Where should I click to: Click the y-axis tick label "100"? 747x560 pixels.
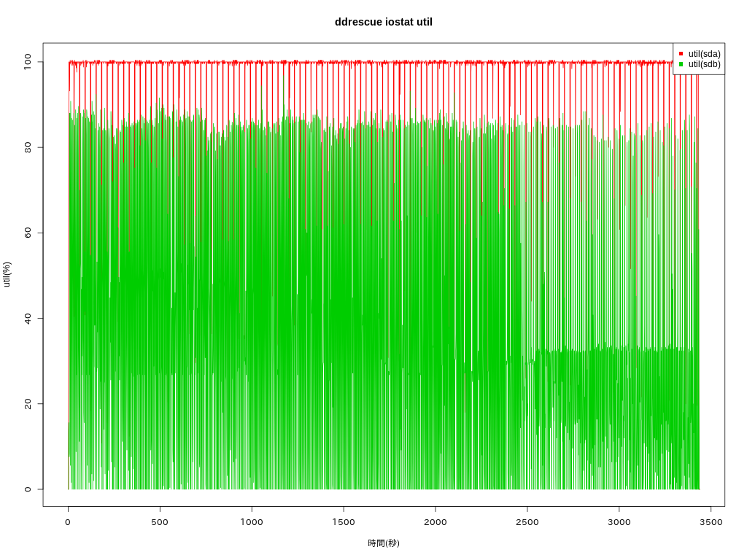(28, 62)
